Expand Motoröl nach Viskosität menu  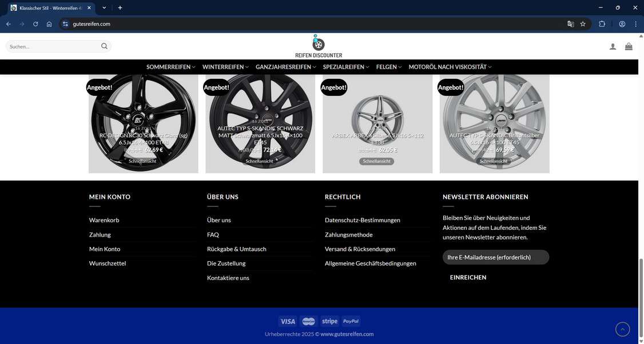pos(450,67)
